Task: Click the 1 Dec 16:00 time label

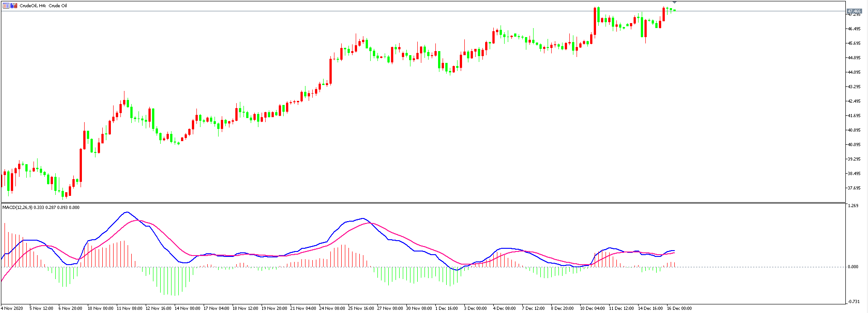Action: (448, 308)
